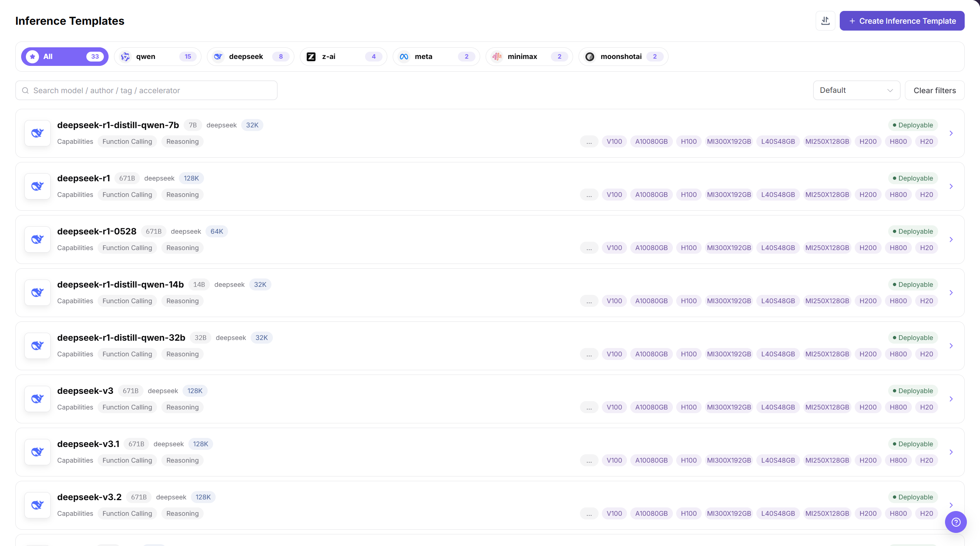Click the 7B size badge
This screenshot has height=546, width=980.
[193, 125]
